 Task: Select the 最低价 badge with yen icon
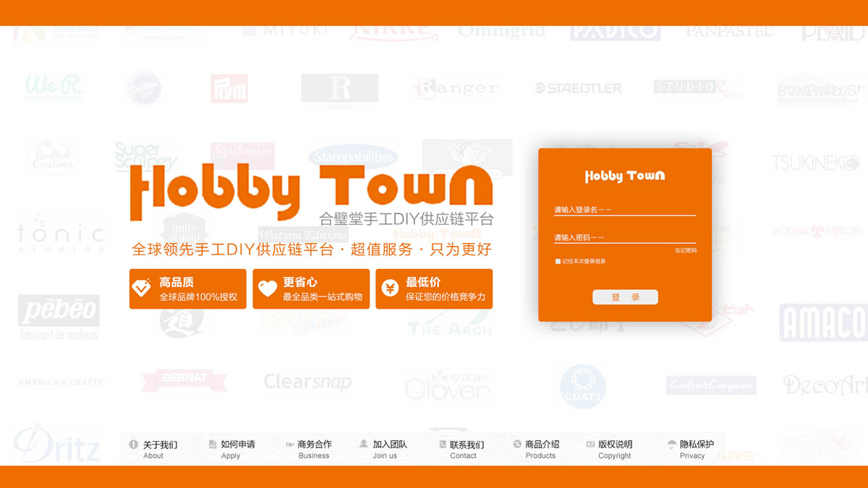coord(434,289)
